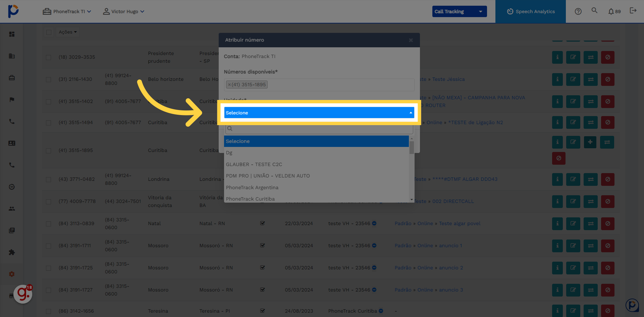The width and height of the screenshot is (644, 317).
Task: Check the (84) 3113-0839 row checkbox
Action: pos(49,224)
